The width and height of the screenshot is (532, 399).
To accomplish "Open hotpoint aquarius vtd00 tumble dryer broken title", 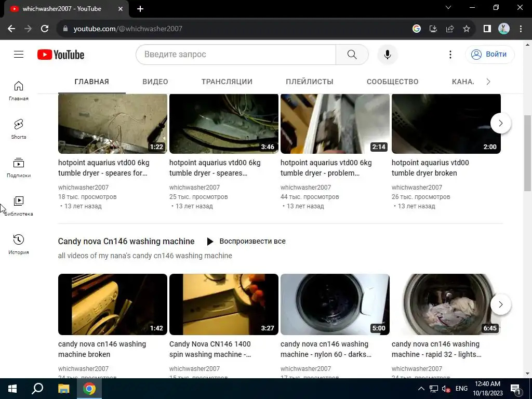I will coord(430,168).
